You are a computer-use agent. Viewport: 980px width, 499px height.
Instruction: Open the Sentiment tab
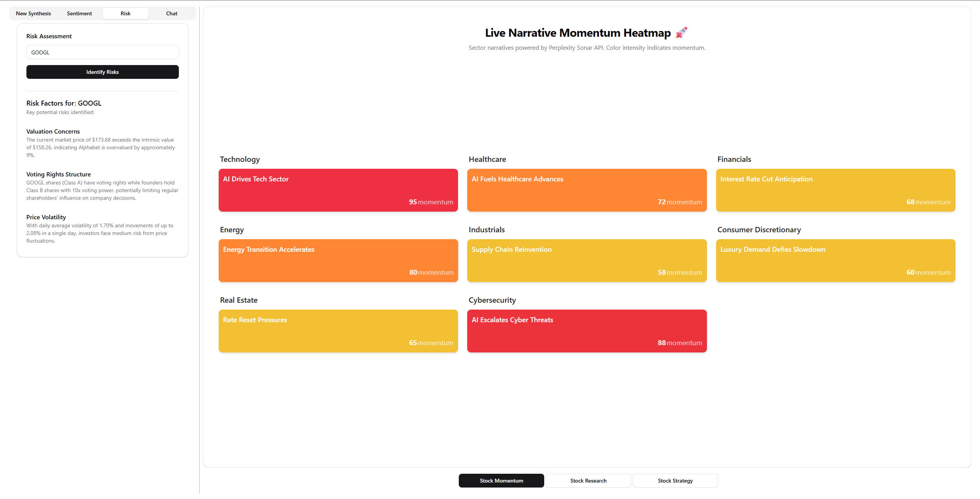point(79,13)
